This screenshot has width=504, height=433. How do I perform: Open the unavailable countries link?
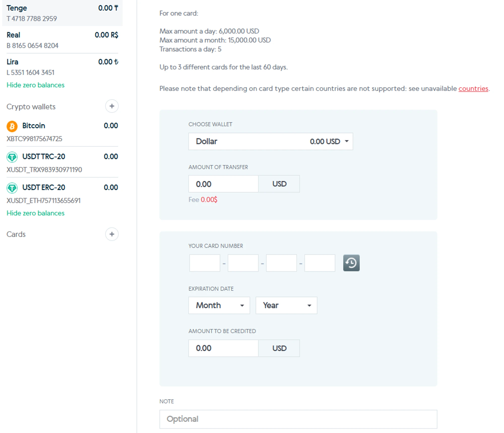click(x=473, y=89)
